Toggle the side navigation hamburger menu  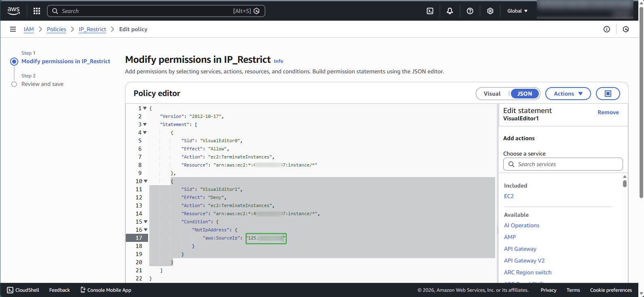pos(13,29)
